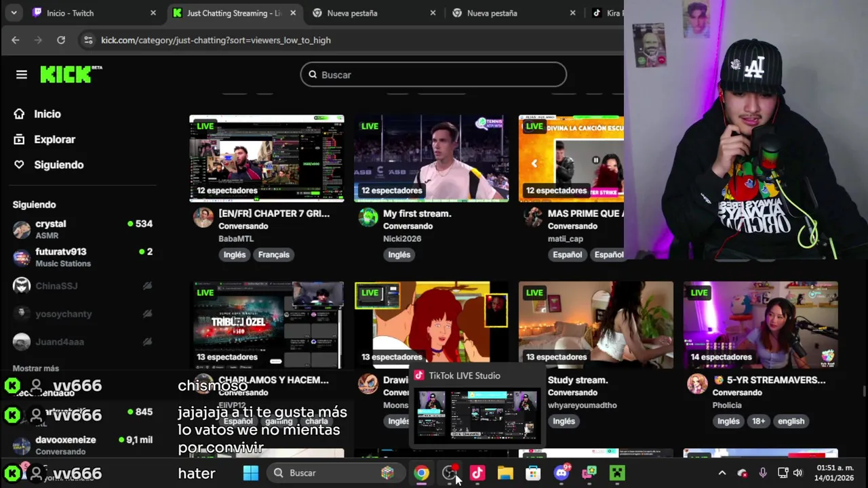This screenshot has width=868, height=488.
Task: Show hidden system tray icons chevron
Action: tap(722, 473)
